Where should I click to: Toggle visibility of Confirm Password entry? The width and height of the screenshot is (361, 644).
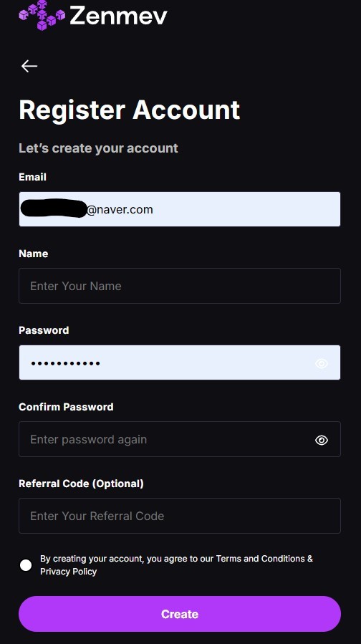click(x=322, y=440)
